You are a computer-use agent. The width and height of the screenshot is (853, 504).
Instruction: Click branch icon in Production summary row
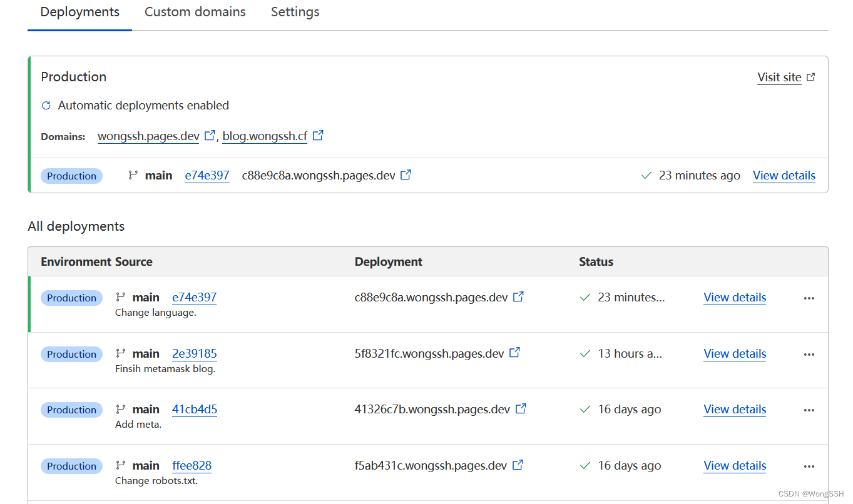coord(133,175)
